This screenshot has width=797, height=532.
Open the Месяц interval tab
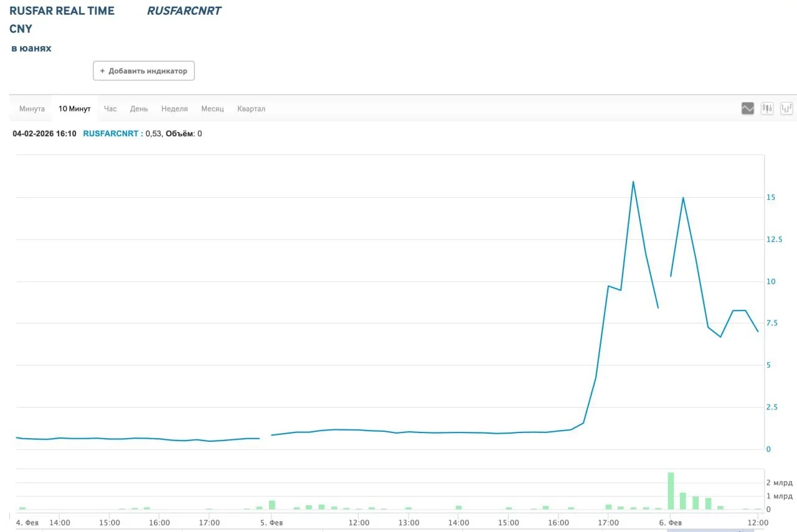pos(212,109)
